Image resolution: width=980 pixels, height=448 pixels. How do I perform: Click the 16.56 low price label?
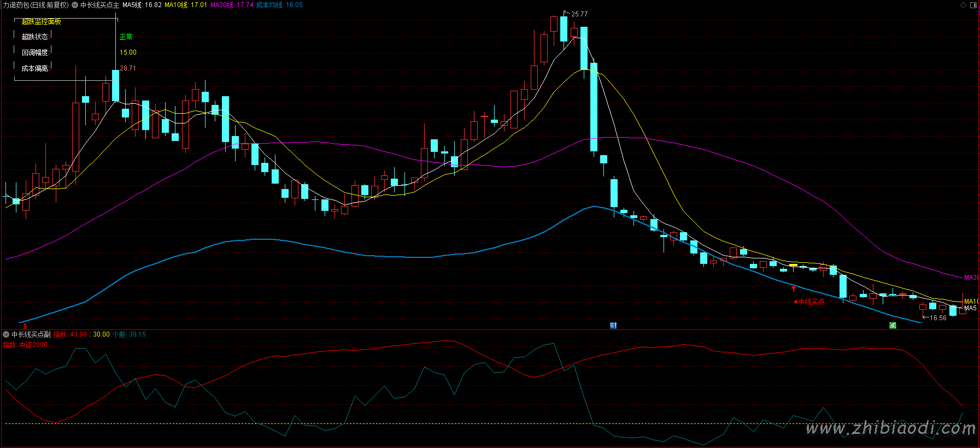click(938, 318)
